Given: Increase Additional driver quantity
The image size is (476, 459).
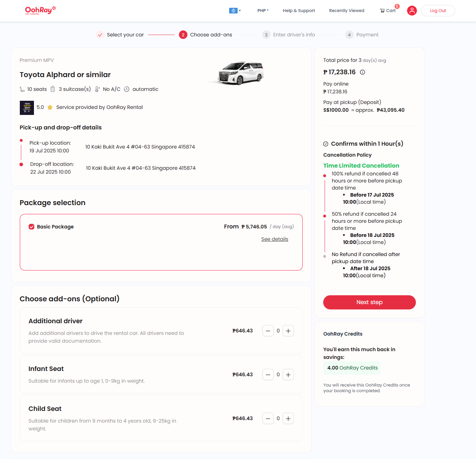Looking at the screenshot, I should pyautogui.click(x=288, y=331).
